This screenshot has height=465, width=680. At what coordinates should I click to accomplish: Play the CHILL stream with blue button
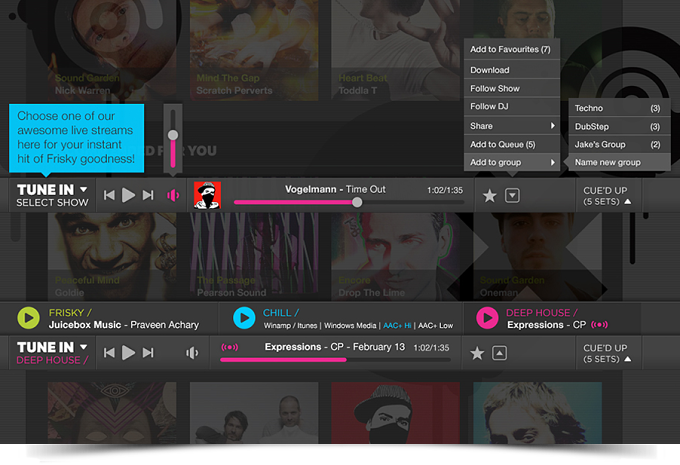(x=244, y=318)
